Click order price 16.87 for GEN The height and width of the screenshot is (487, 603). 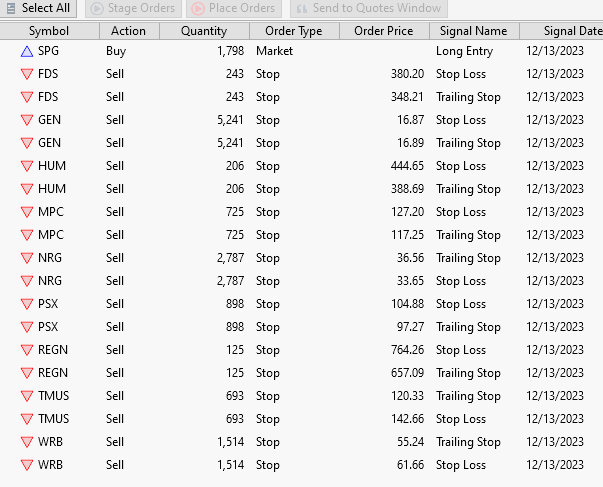410,120
